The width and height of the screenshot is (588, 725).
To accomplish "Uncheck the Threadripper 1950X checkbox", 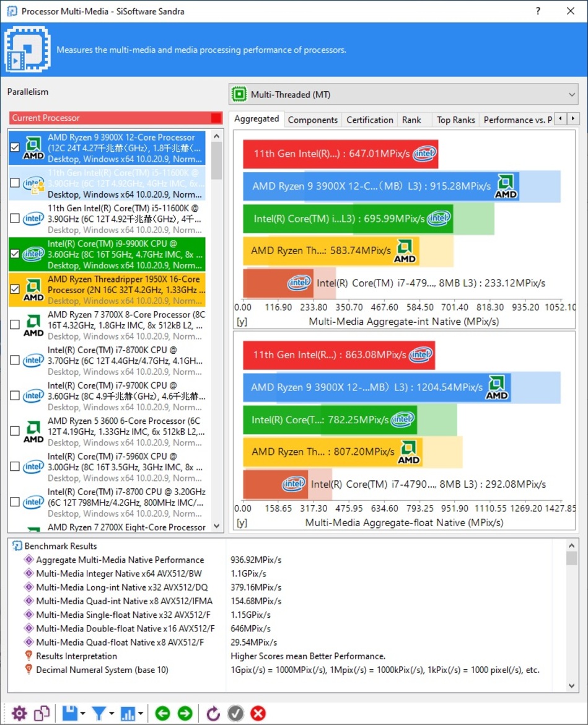I will tap(15, 289).
